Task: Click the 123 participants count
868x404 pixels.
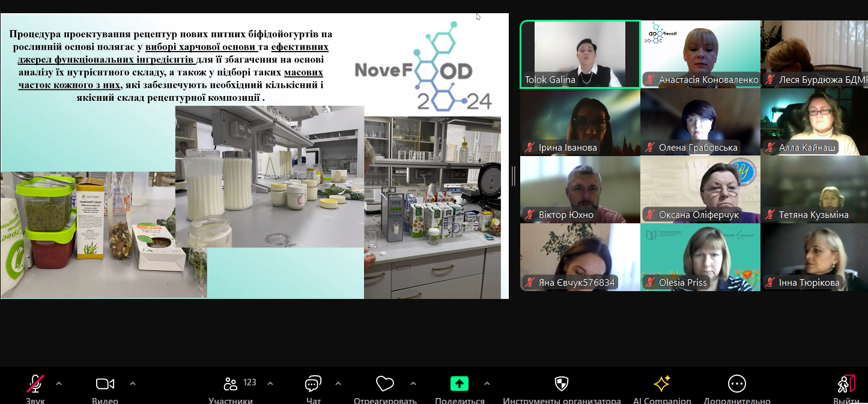Action: pyautogui.click(x=250, y=382)
